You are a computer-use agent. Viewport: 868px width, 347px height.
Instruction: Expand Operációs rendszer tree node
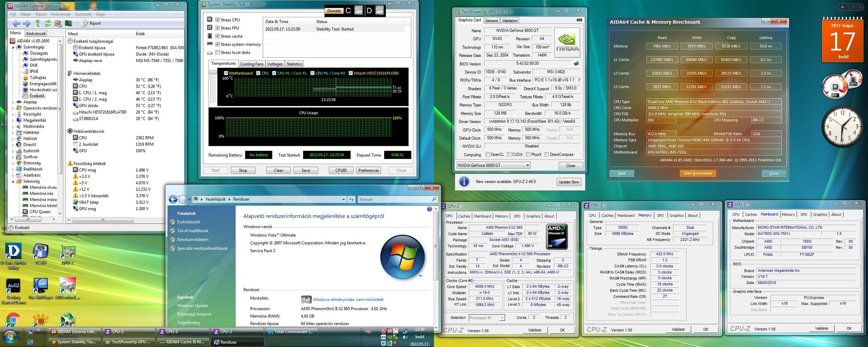[x=13, y=108]
